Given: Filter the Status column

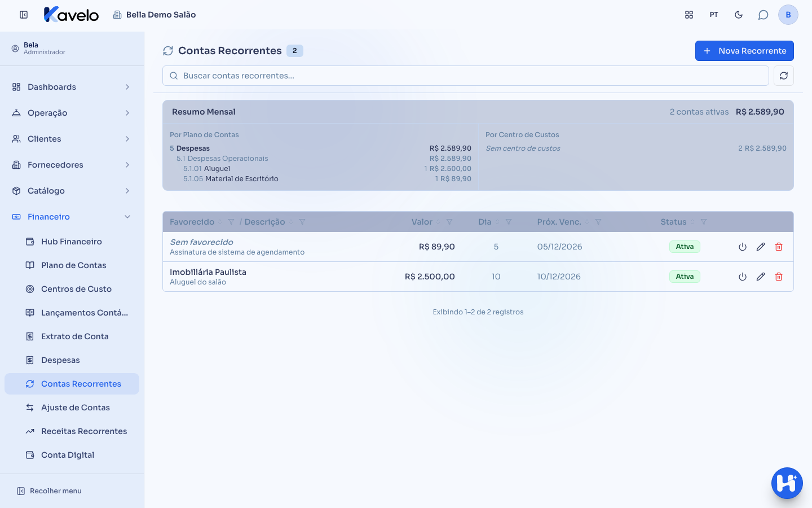Looking at the screenshot, I should coord(704,222).
